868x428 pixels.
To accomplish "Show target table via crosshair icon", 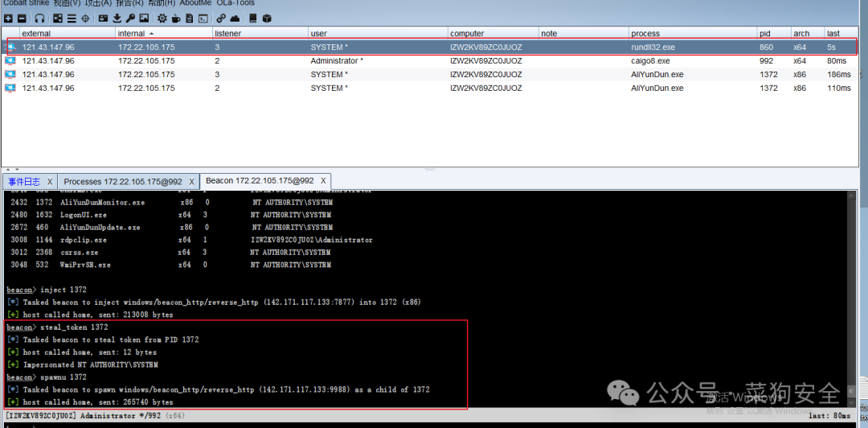I will point(85,19).
